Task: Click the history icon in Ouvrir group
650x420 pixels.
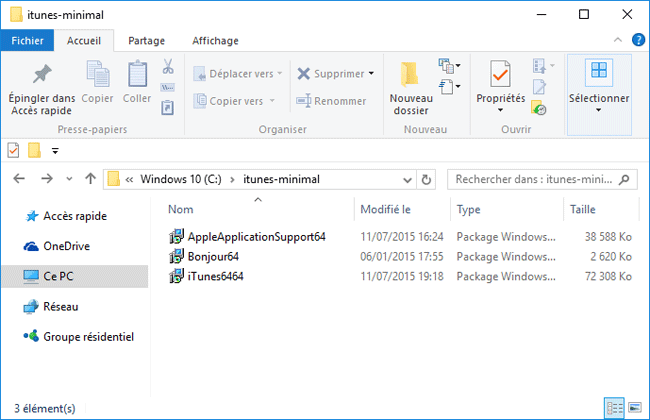Action: (538, 108)
